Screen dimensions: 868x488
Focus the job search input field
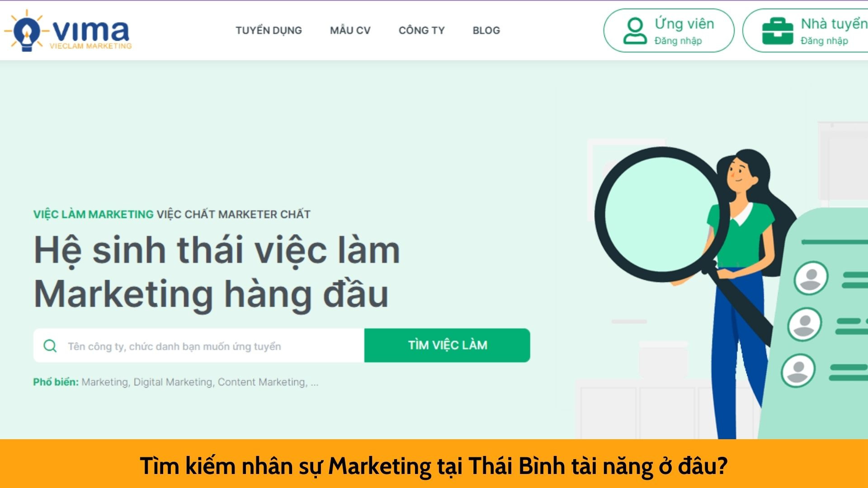coord(199,346)
